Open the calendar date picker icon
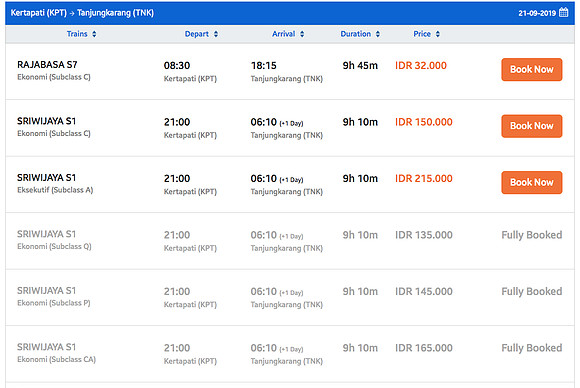Viewport: 580px width, 388px height. click(563, 12)
